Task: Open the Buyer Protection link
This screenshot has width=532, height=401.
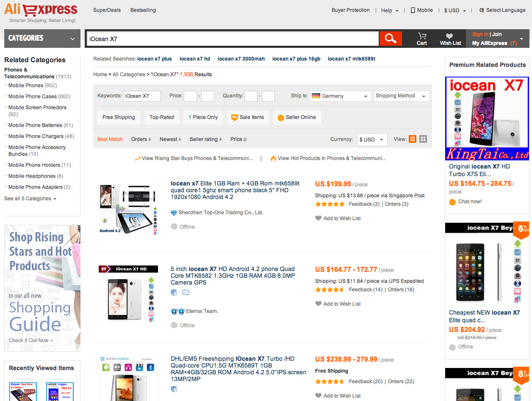Action: (x=351, y=10)
